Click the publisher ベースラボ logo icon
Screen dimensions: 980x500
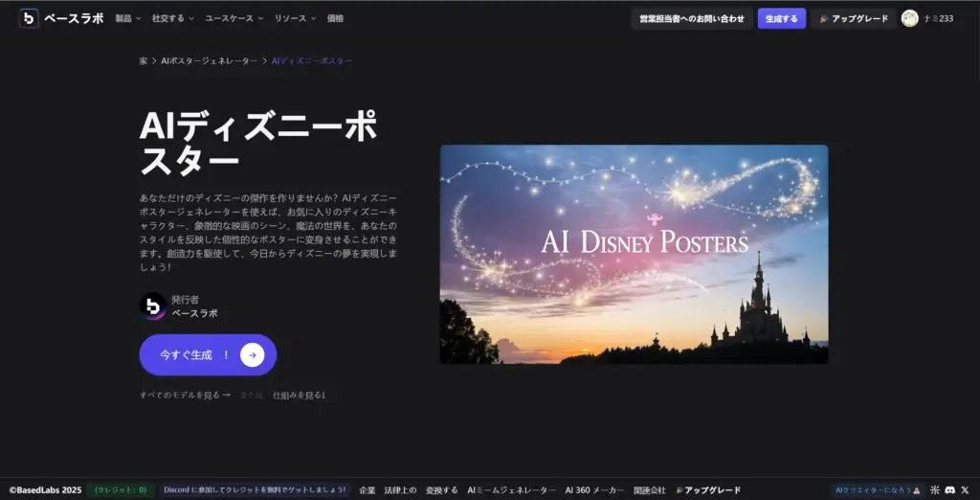[x=152, y=306]
